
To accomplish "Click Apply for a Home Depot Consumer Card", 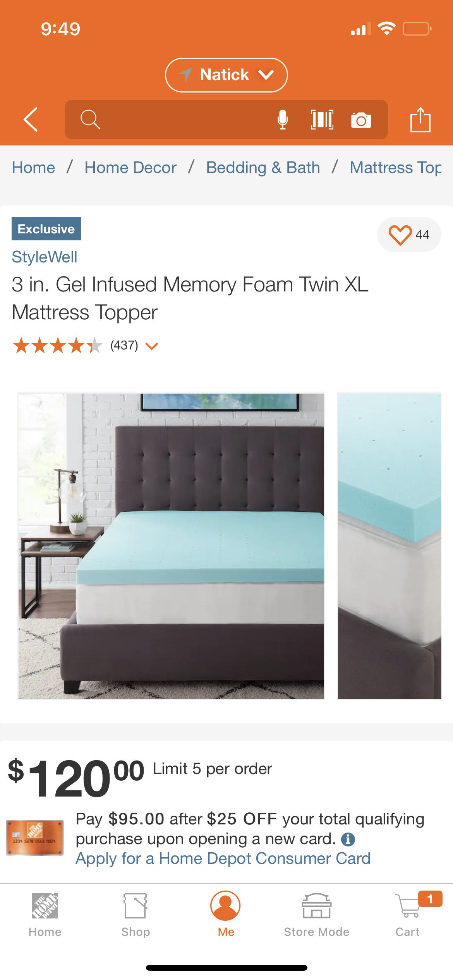I will [223, 858].
